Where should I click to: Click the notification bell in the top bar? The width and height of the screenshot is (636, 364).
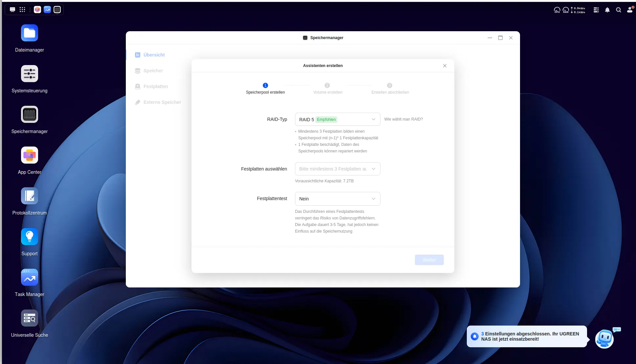click(607, 10)
